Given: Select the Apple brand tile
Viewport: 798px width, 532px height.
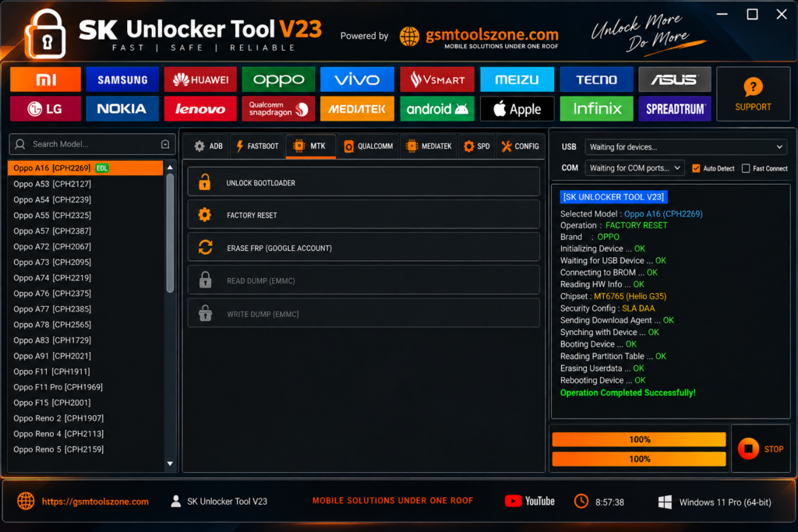Looking at the screenshot, I should click(517, 108).
